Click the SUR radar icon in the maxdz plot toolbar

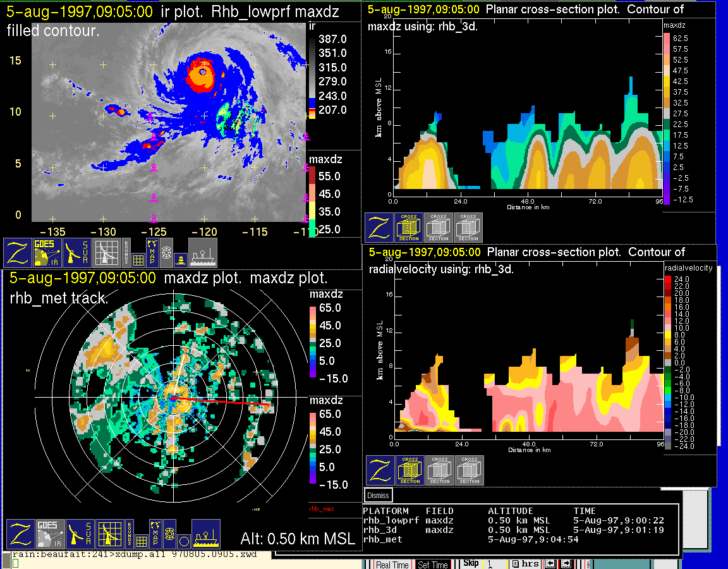point(80,534)
